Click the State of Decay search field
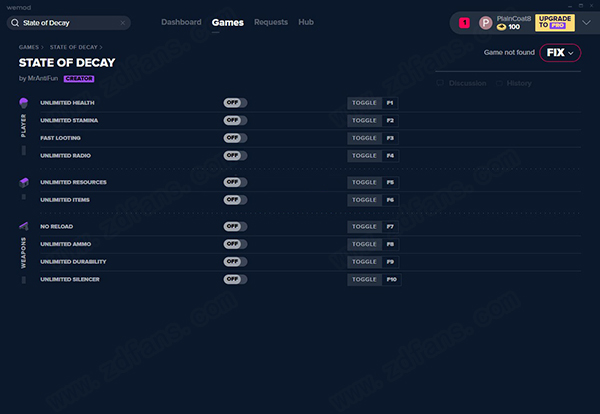The height and width of the screenshot is (414, 600). pyautogui.click(x=68, y=23)
